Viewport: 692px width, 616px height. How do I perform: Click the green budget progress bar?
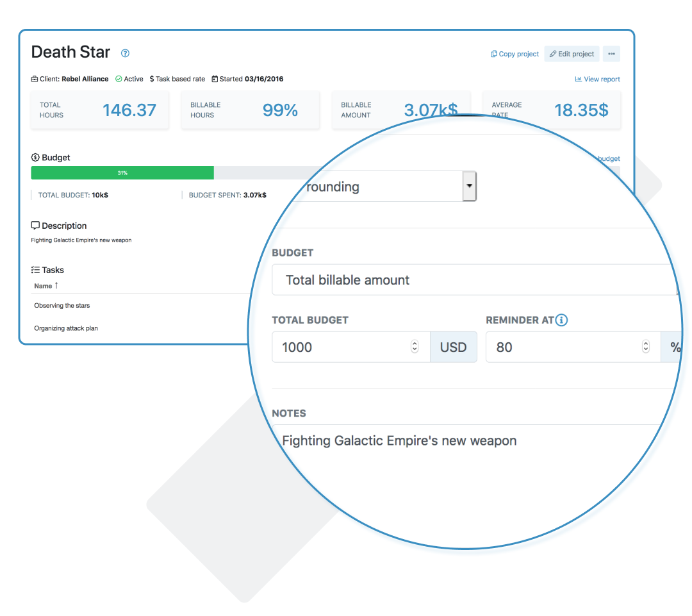point(122,172)
